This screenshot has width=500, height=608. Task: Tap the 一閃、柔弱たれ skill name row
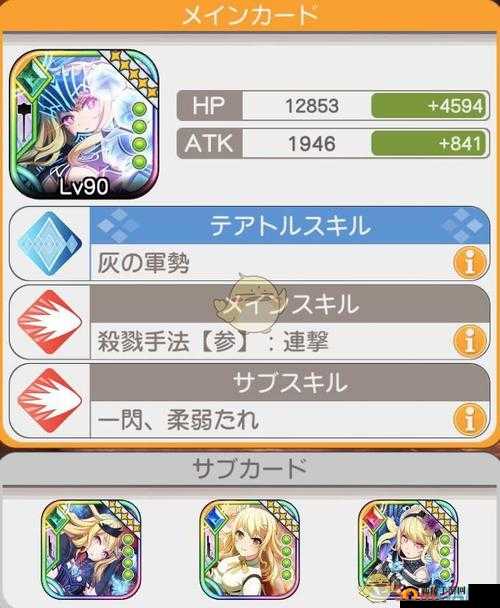pos(290,420)
